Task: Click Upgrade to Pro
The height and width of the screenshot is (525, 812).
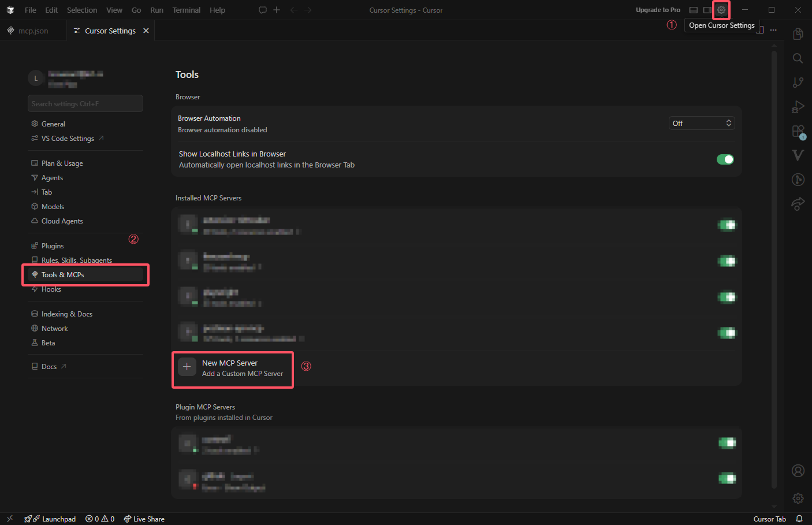Action: click(658, 10)
